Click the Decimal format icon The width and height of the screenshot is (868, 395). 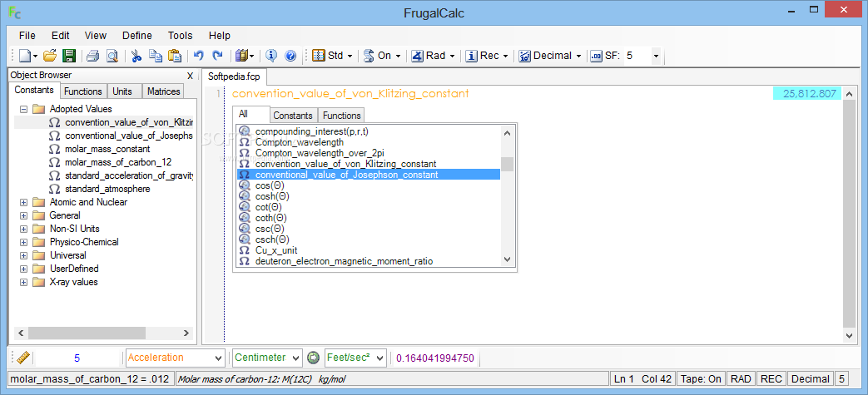tap(525, 56)
